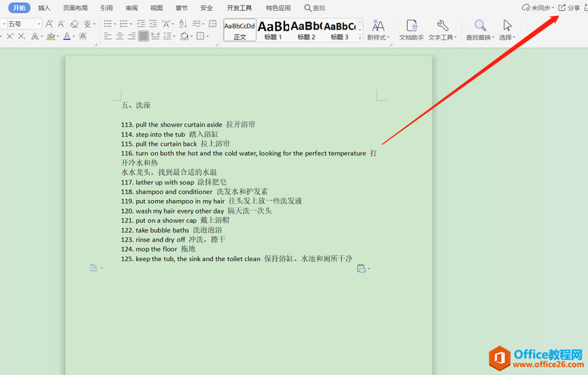The width and height of the screenshot is (588, 375).
Task: Apply the 标题 1 style
Action: 273,30
